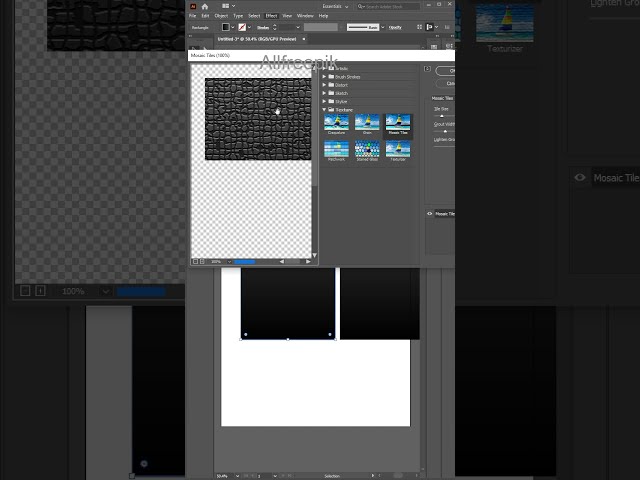Select the Patchwork texture thumbnail
The width and height of the screenshot is (640, 480).
click(336, 151)
